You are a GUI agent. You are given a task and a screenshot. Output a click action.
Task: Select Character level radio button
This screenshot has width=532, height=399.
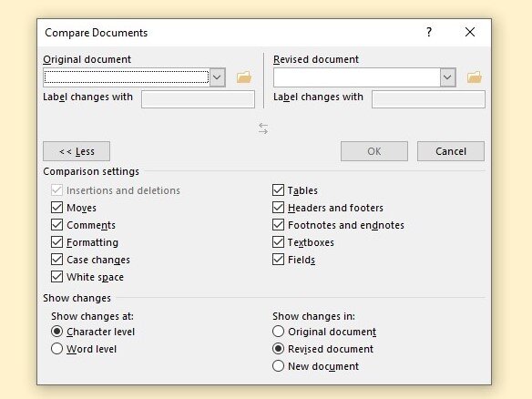pos(56,332)
